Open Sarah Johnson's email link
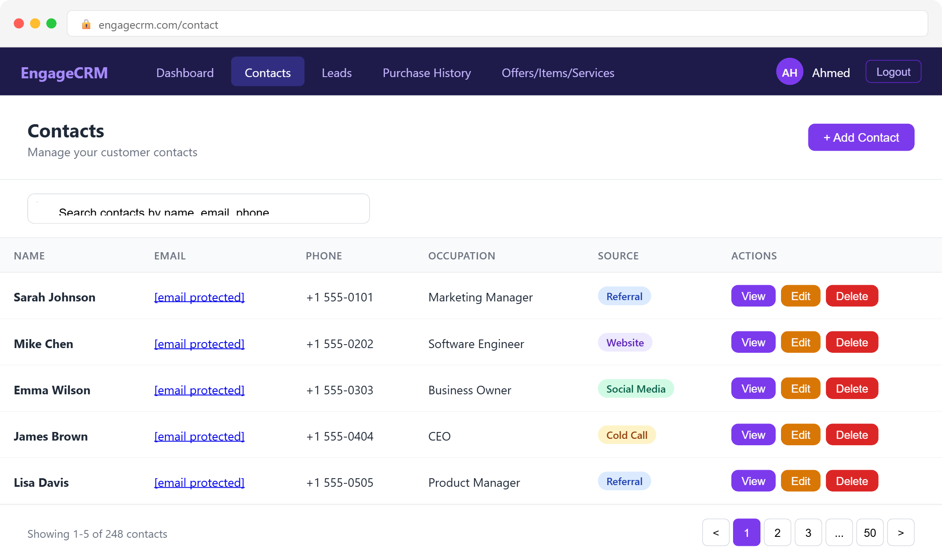 coord(199,297)
